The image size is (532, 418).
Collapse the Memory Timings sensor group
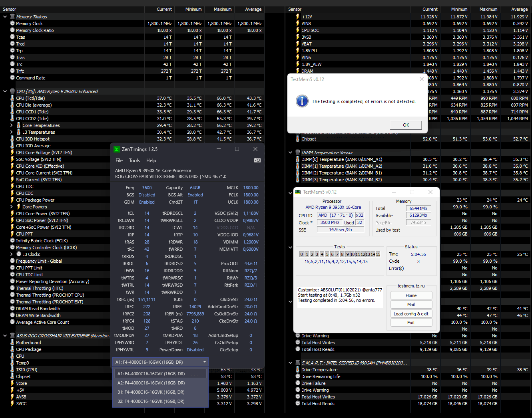pyautogui.click(x=5, y=17)
